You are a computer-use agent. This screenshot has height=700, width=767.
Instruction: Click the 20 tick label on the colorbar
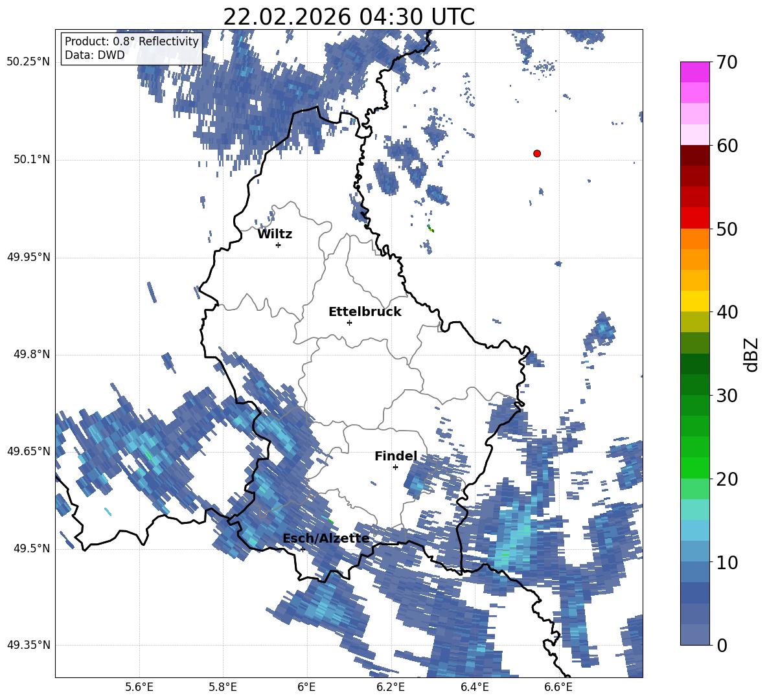pos(727,479)
